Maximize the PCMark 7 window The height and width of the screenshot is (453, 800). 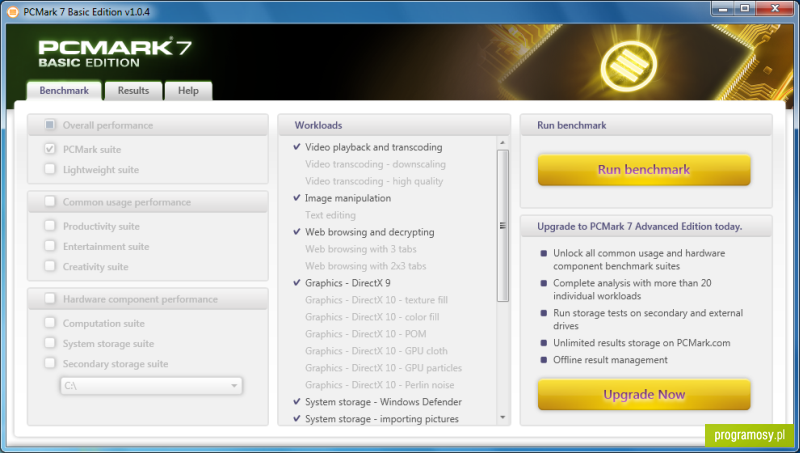745,8
